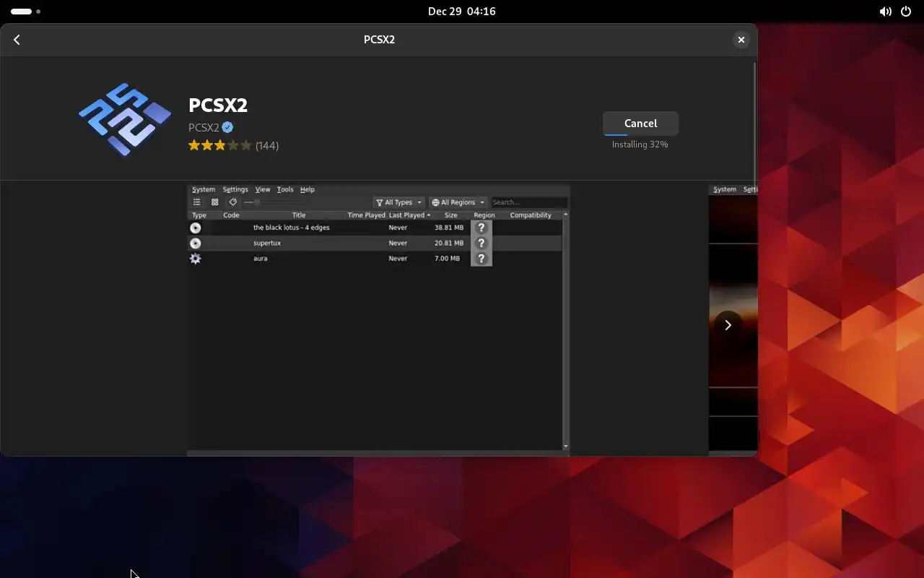Click the 20.81 MB size cell
This screenshot has width=924, height=578.
(449, 243)
